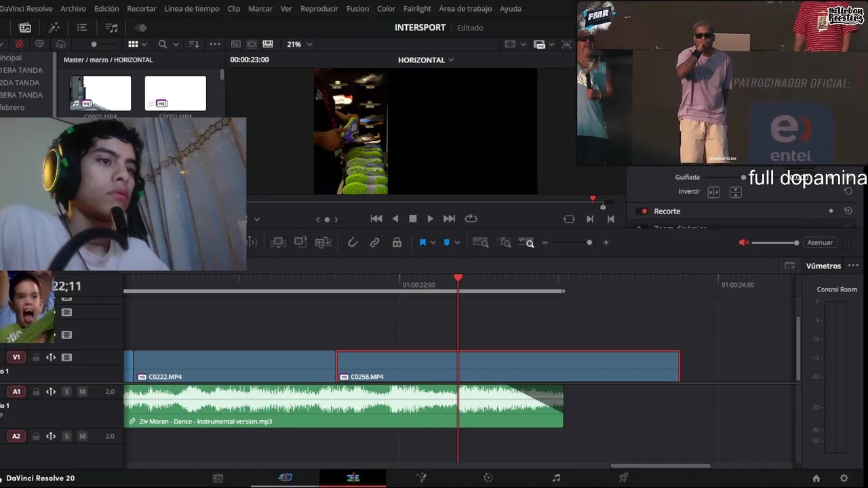Reset the Recorte settings
Screen dimensions: 868x488
848,211
